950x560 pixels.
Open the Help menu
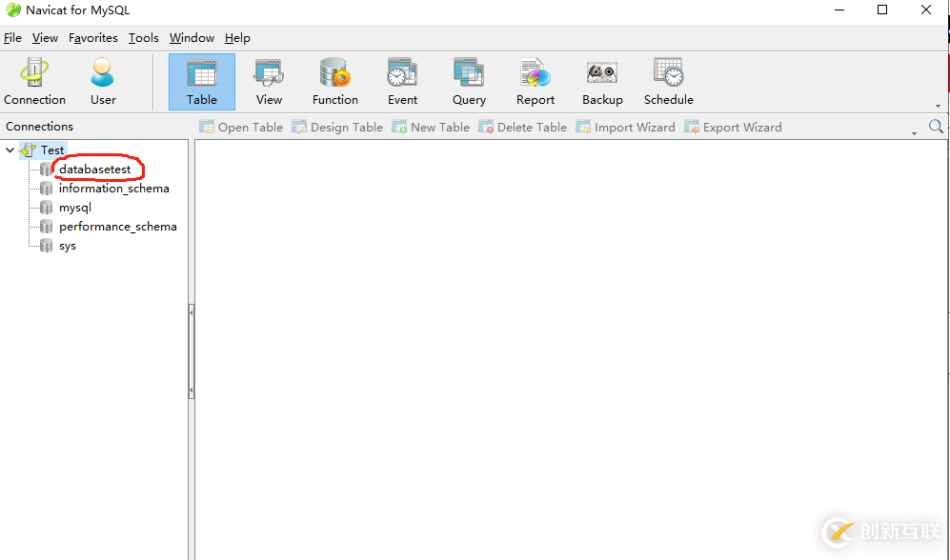(x=237, y=37)
